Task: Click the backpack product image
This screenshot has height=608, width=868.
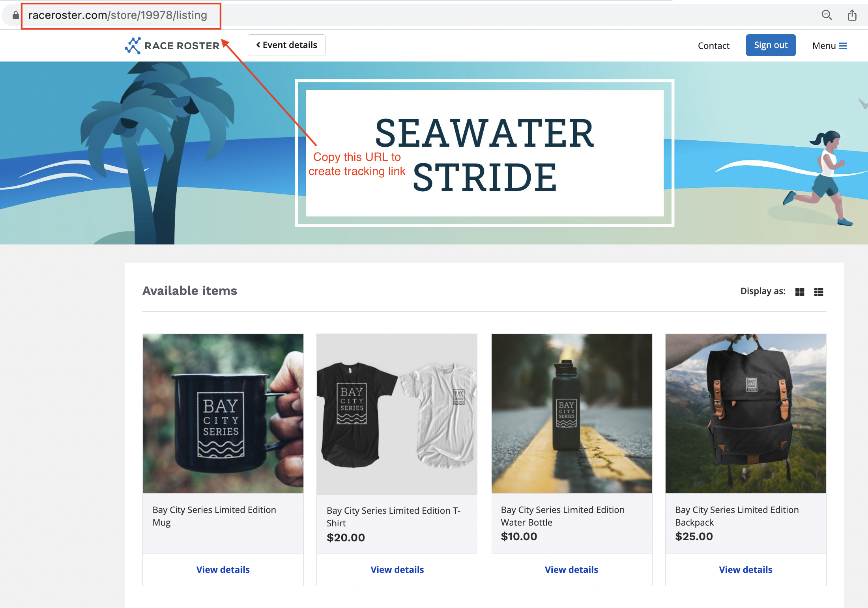Action: point(745,414)
